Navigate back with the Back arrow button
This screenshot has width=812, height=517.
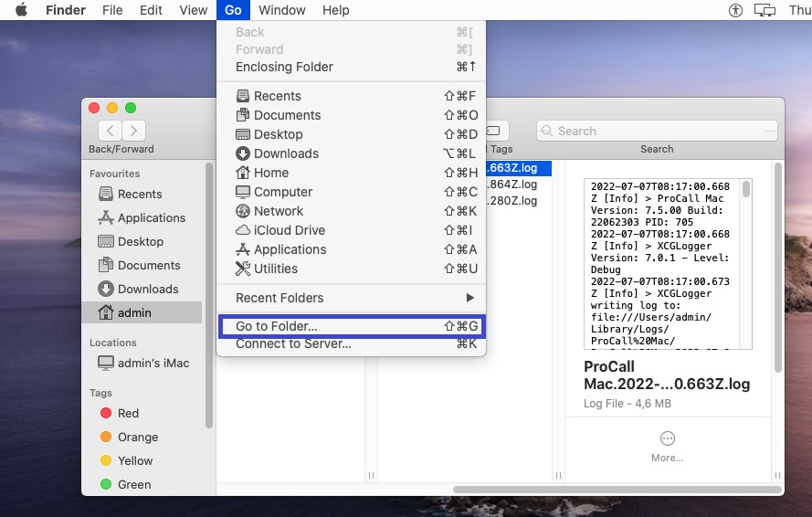111,131
